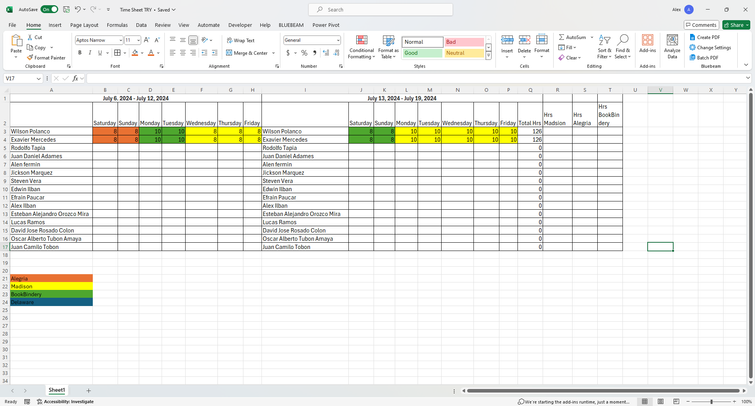Click the Decrease Indent icon

tap(204, 53)
